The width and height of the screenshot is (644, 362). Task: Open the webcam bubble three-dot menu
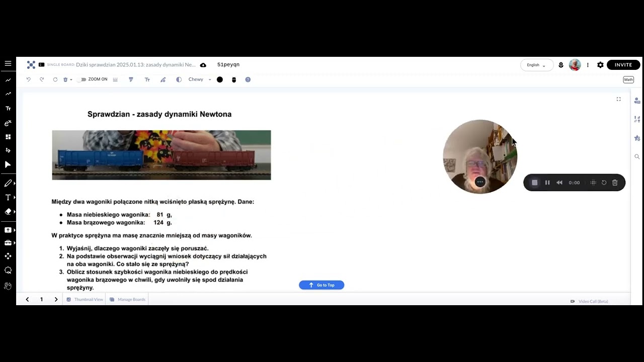pyautogui.click(x=480, y=182)
